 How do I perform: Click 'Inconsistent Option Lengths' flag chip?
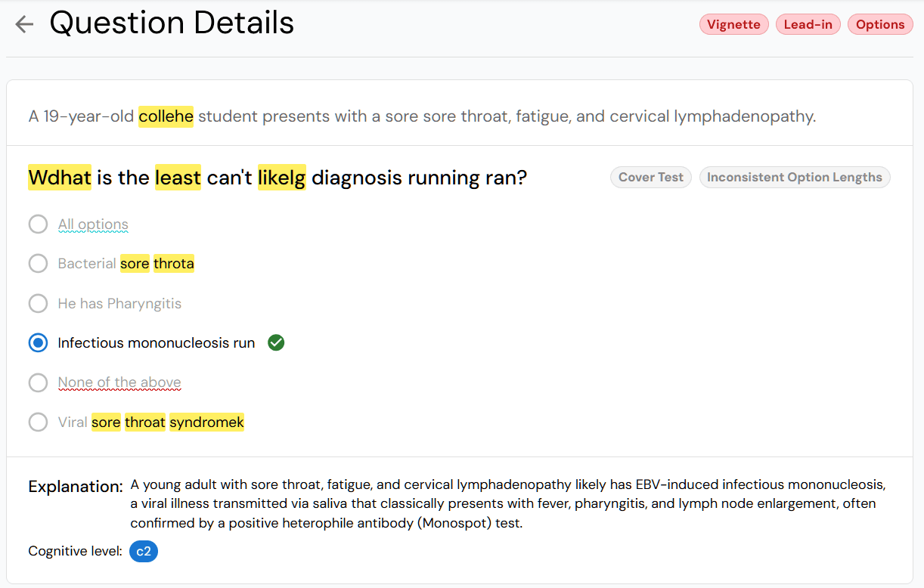tap(794, 178)
